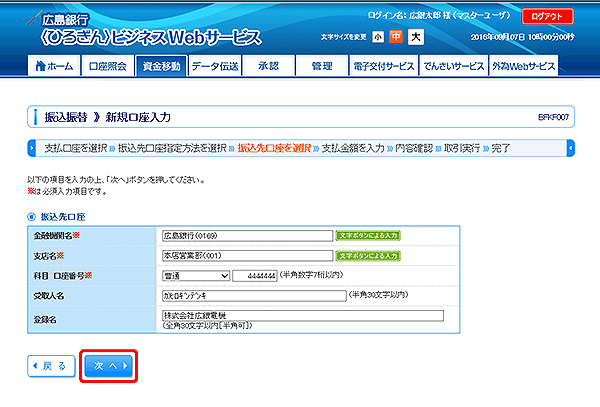The width and height of the screenshot is (600, 407).
Task: Open the 電子交付サービス tab
Action: 383,66
